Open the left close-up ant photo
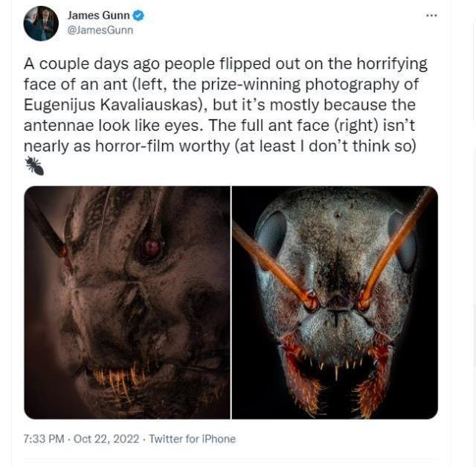This screenshot has height=467, width=476. pos(127,302)
